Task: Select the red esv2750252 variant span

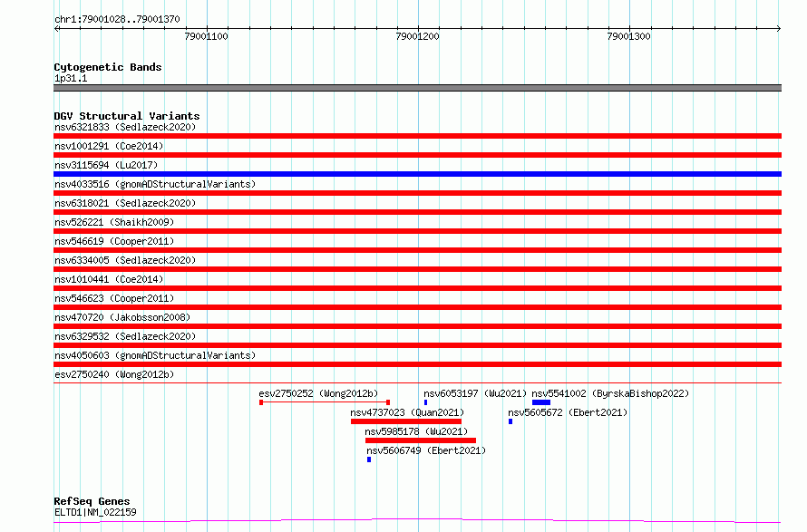Action: pyautogui.click(x=325, y=402)
